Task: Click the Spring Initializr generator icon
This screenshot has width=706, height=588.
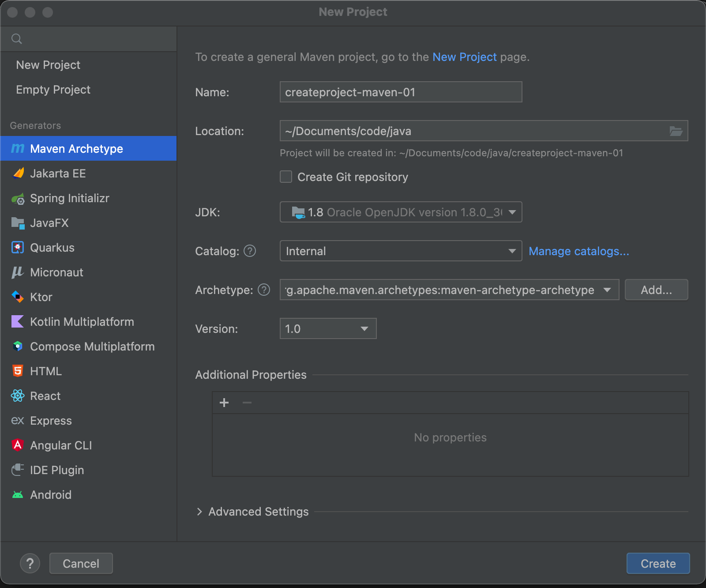Action: (18, 199)
